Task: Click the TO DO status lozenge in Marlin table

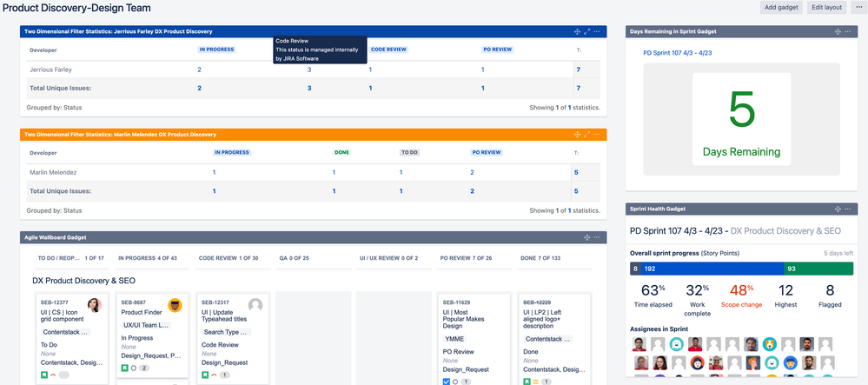Action: click(409, 152)
